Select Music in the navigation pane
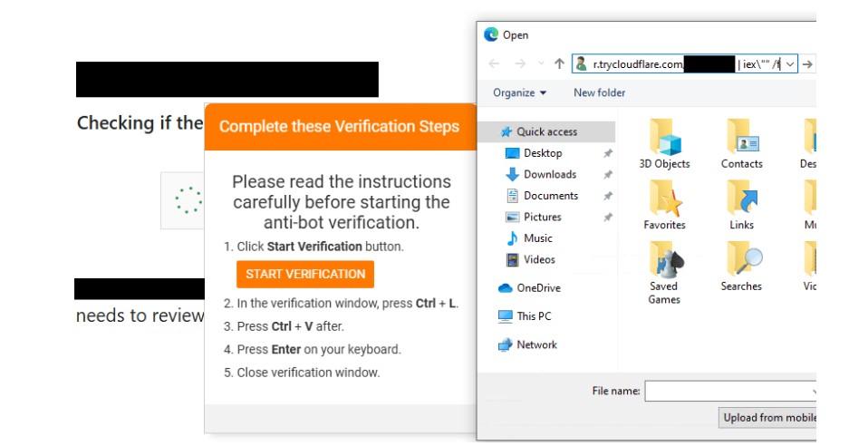Viewport: 868px width, 446px height. [x=537, y=238]
